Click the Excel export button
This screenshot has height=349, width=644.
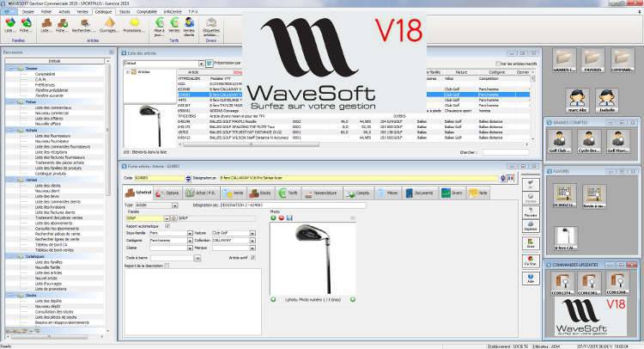531,243
